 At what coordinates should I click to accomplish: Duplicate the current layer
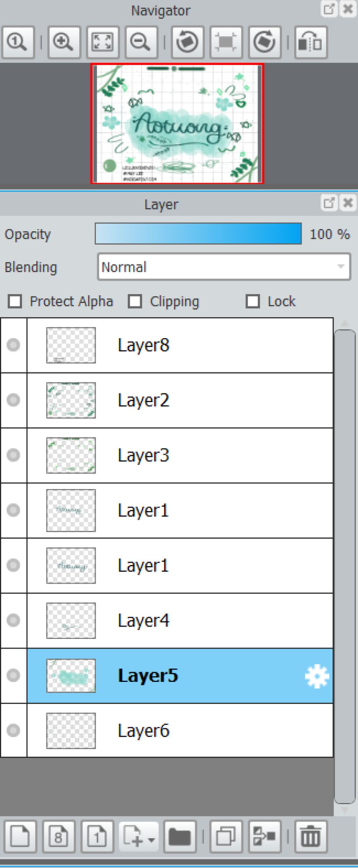point(226,837)
